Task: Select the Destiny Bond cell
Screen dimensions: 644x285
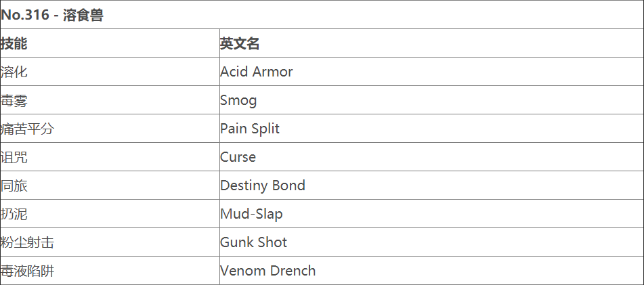Action: [x=262, y=185]
